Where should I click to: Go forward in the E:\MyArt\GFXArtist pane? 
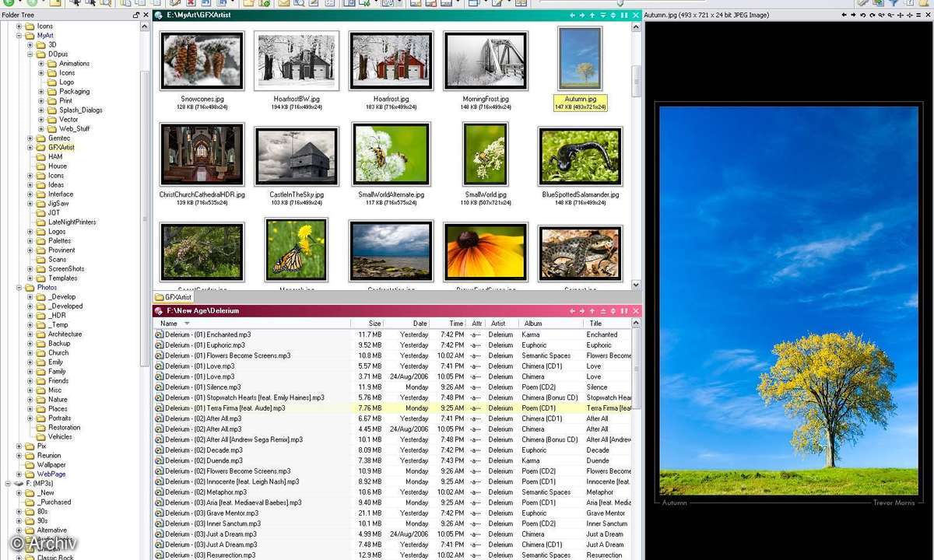[x=581, y=15]
